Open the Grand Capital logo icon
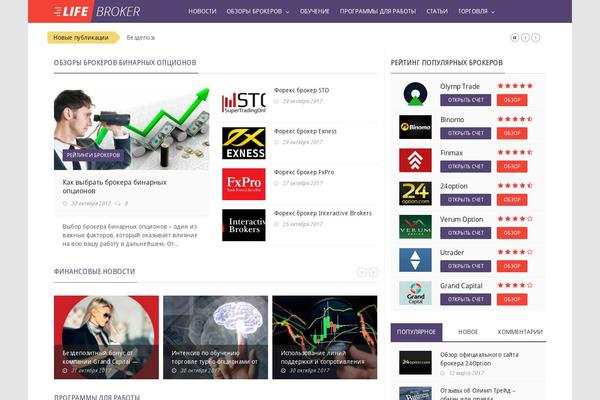Screen dimensions: 600x400 [415, 293]
